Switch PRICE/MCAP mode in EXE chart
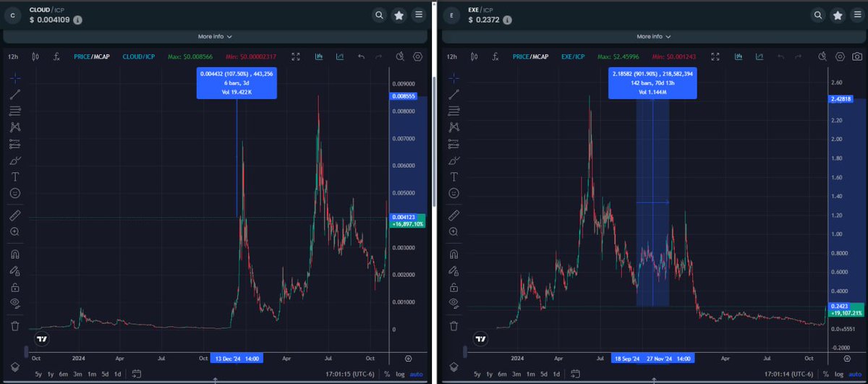Image resolution: width=868 pixels, height=384 pixels. point(530,56)
